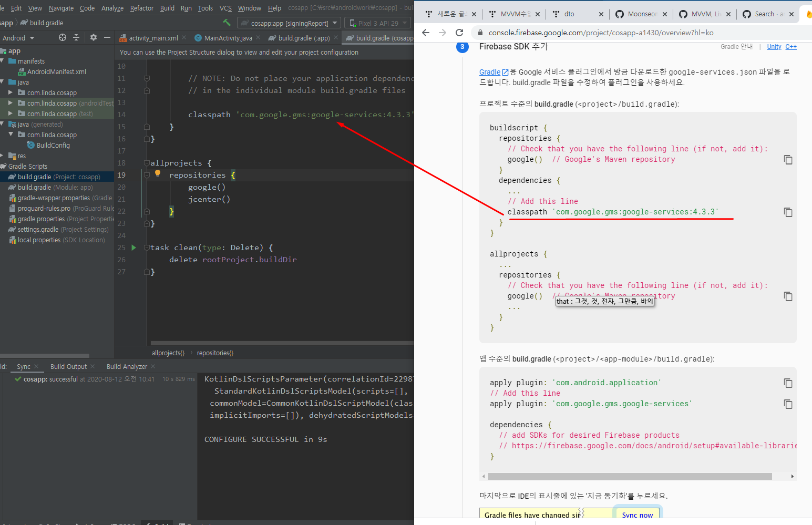This screenshot has width=812, height=525.
Task: Click the lightbulb intention icon on line 19
Action: tap(158, 173)
